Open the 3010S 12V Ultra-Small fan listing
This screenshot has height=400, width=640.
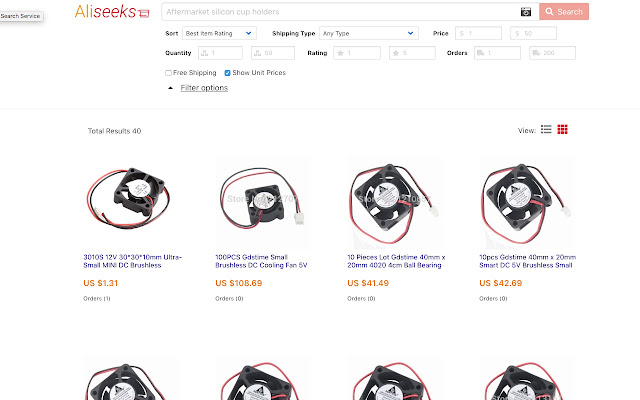click(132, 260)
